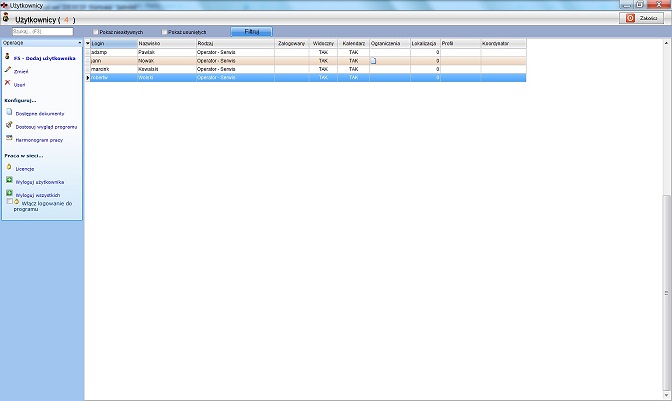This screenshot has height=401, width=672.
Task: Click the Lokalizacja 0 cell for marcink
Action: [425, 69]
